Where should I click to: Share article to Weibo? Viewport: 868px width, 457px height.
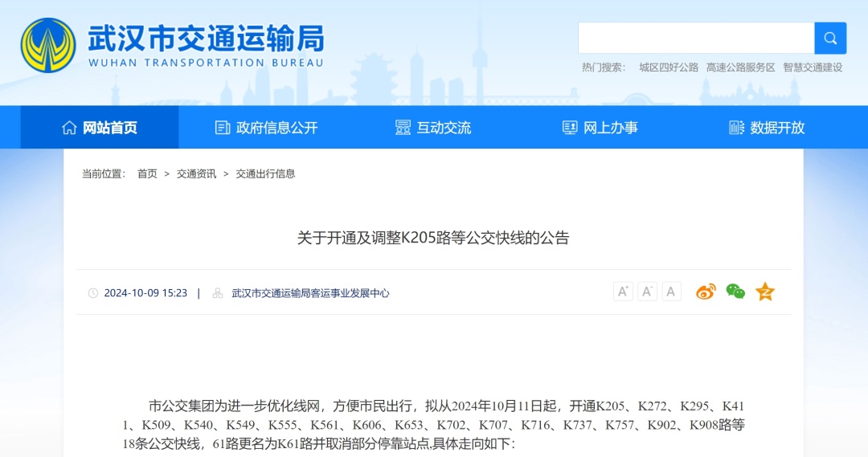706,292
